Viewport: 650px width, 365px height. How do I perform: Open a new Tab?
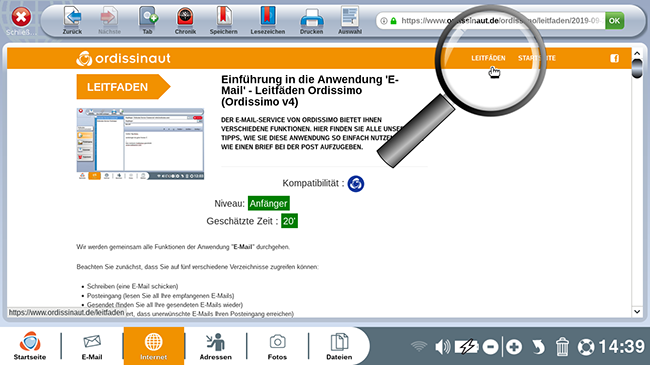(x=148, y=20)
